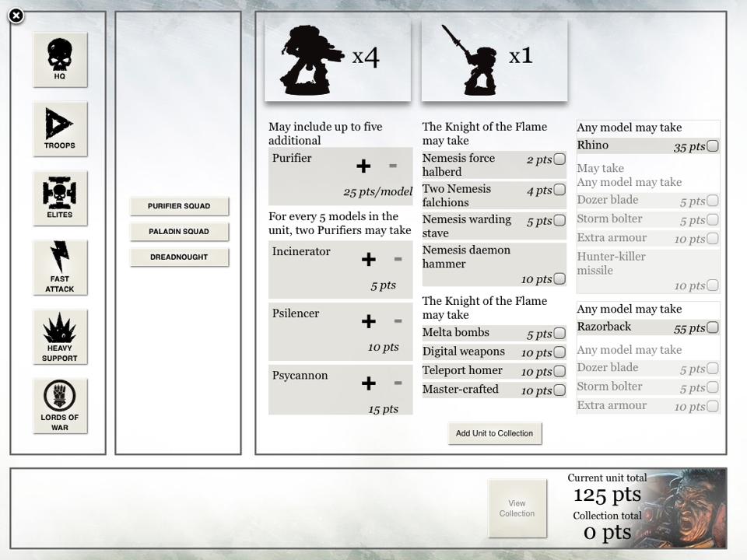The image size is (747, 560).
Task: Tick the Rhino Dozer blade checkbox
Action: coord(713,201)
